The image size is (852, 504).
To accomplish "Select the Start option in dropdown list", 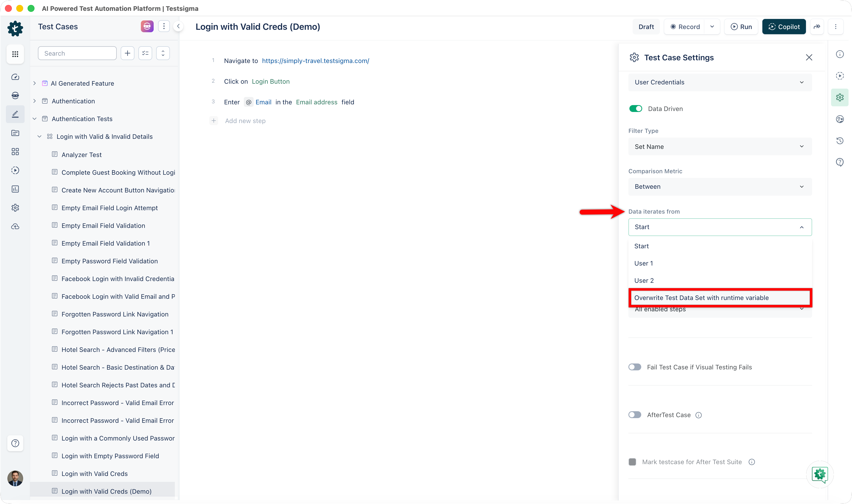I will click(x=720, y=246).
